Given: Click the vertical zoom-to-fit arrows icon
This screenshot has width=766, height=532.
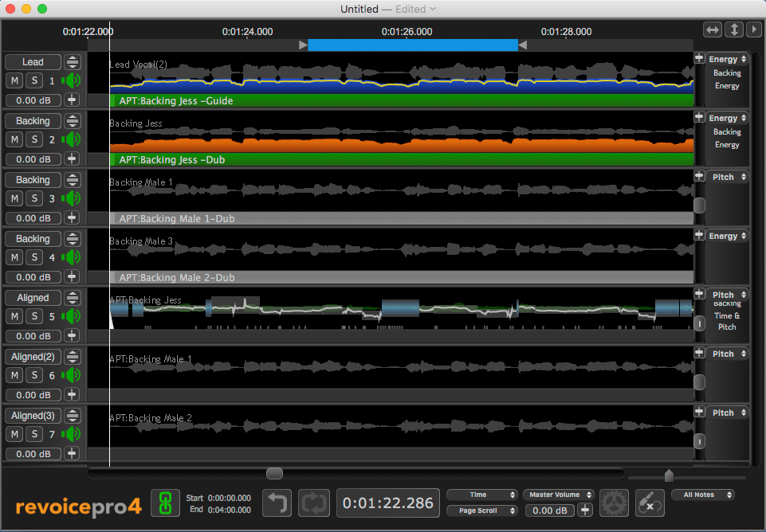Looking at the screenshot, I should [733, 29].
